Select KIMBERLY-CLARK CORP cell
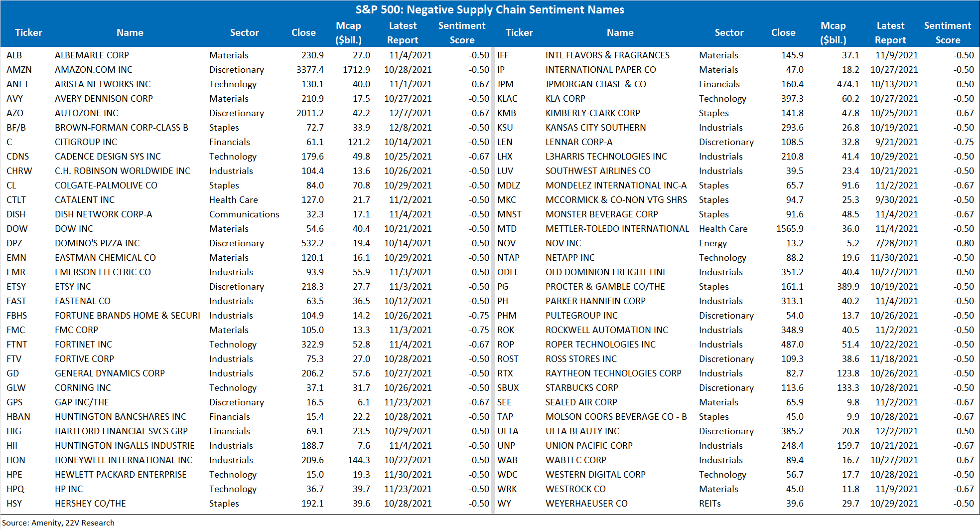This screenshot has width=980, height=529. pos(592,113)
